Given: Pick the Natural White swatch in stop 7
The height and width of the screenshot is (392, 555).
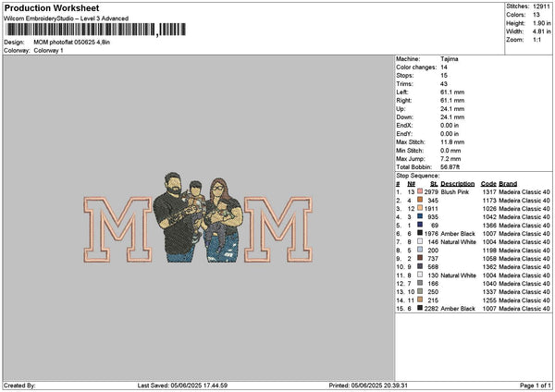Looking at the screenshot, I should click(x=420, y=241).
